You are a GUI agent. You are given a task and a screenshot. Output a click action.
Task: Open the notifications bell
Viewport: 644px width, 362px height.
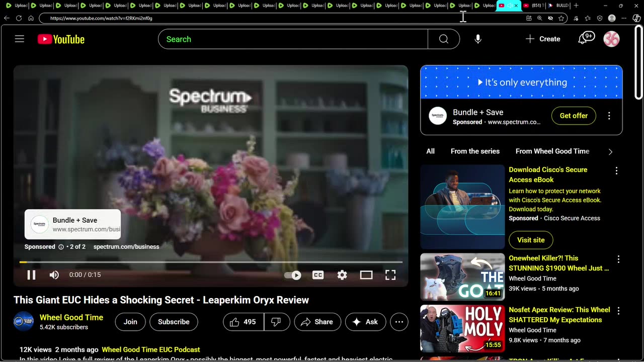[x=586, y=38]
